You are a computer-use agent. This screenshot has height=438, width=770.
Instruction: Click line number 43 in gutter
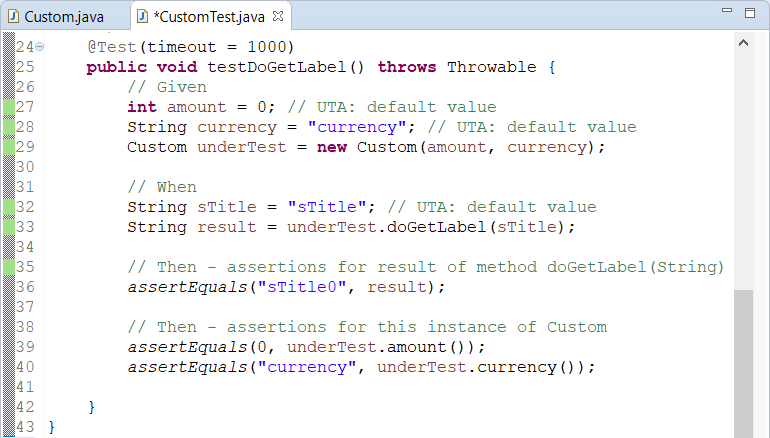pyautogui.click(x=25, y=427)
